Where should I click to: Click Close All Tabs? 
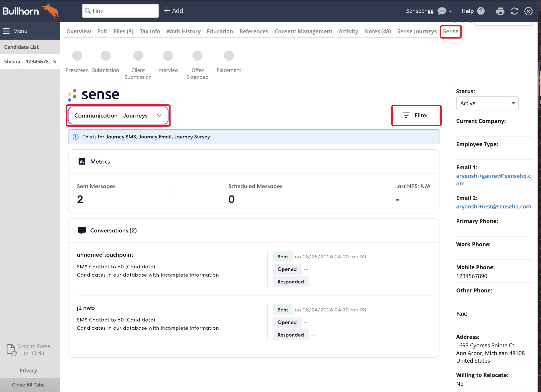pos(28,385)
